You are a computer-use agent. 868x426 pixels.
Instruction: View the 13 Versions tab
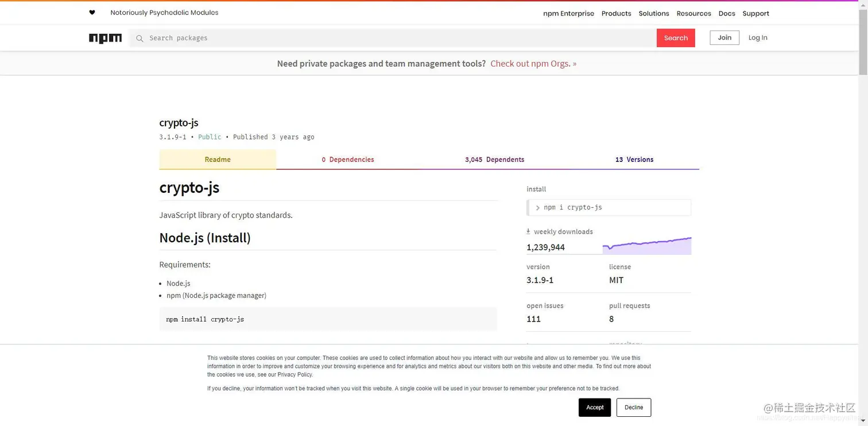point(634,159)
